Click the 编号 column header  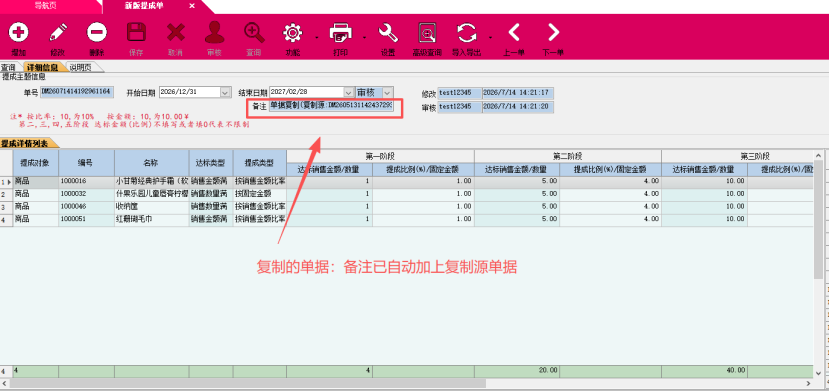pos(86,163)
